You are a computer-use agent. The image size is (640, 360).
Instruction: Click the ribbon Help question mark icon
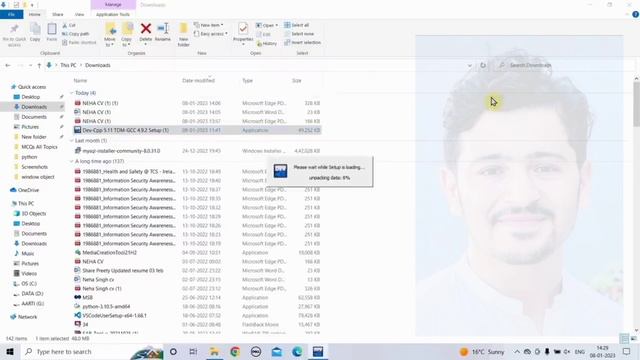(635, 14)
